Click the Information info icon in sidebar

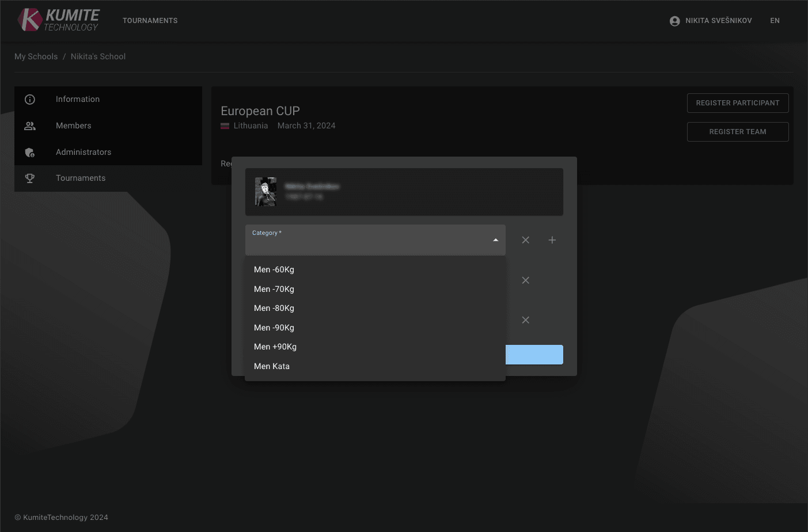pos(30,99)
